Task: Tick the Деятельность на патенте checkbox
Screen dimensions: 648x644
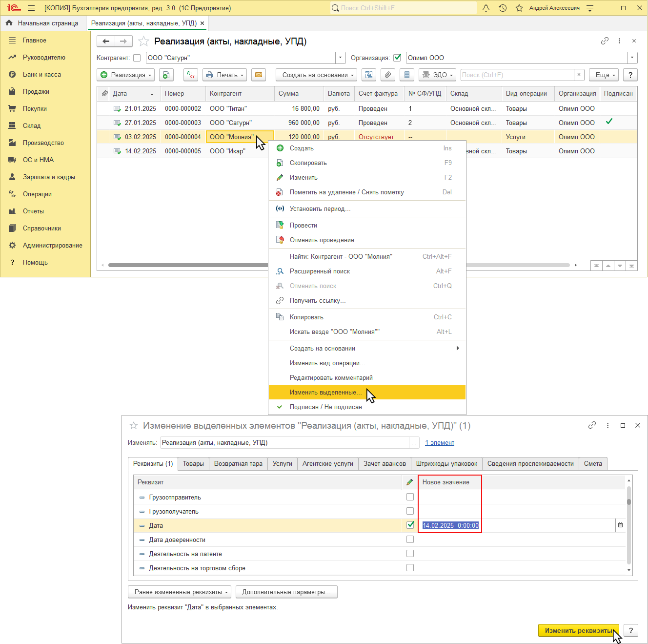Action: coord(410,554)
